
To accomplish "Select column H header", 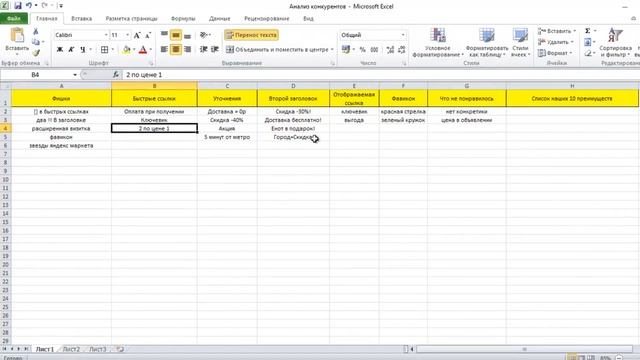I will [x=572, y=86].
